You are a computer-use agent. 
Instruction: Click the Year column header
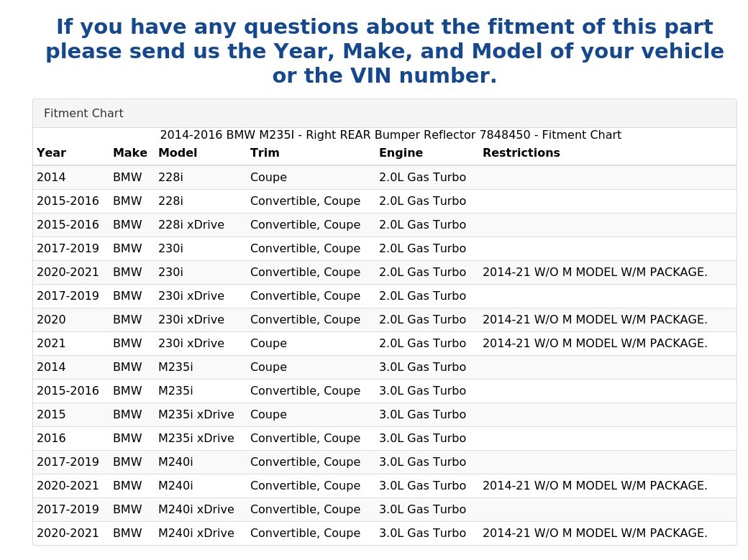point(51,153)
